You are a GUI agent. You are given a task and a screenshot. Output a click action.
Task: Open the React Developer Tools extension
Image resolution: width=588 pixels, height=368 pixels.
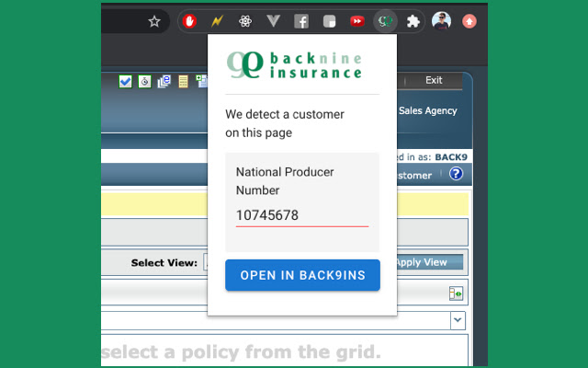click(x=245, y=21)
